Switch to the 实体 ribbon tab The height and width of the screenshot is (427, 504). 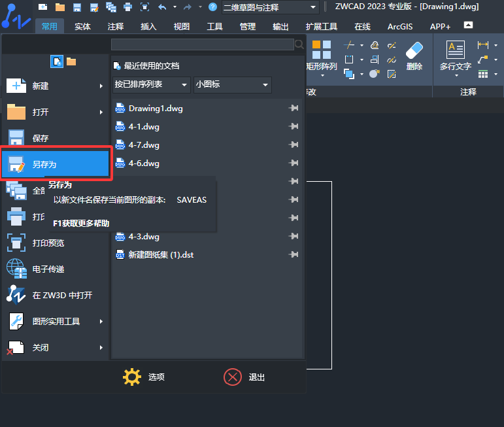[82, 26]
